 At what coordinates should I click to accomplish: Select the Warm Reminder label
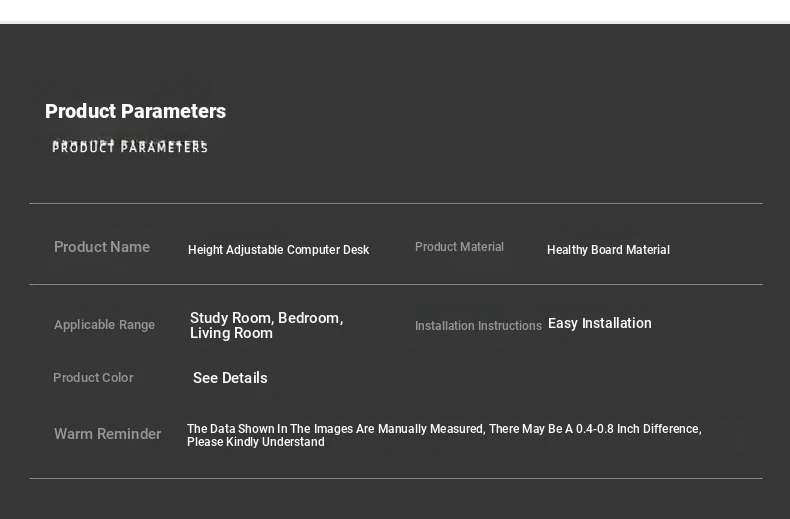(x=107, y=434)
